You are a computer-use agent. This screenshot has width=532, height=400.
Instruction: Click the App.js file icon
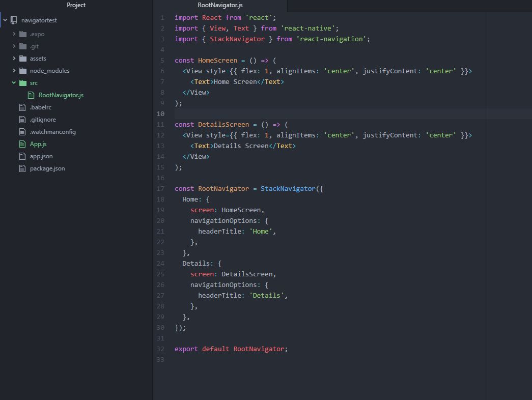click(22, 144)
